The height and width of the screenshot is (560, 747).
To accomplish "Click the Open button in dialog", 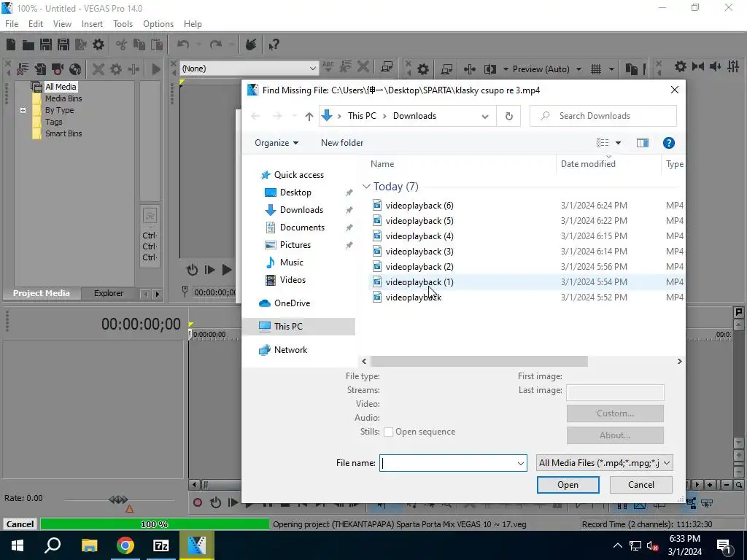I will [x=568, y=485].
